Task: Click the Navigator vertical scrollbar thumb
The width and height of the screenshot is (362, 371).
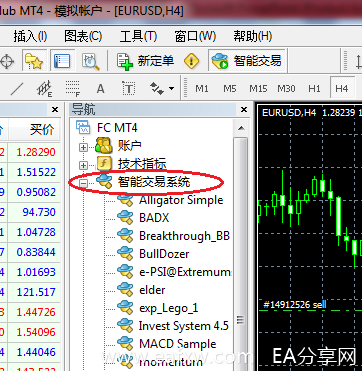Action: click(241, 253)
